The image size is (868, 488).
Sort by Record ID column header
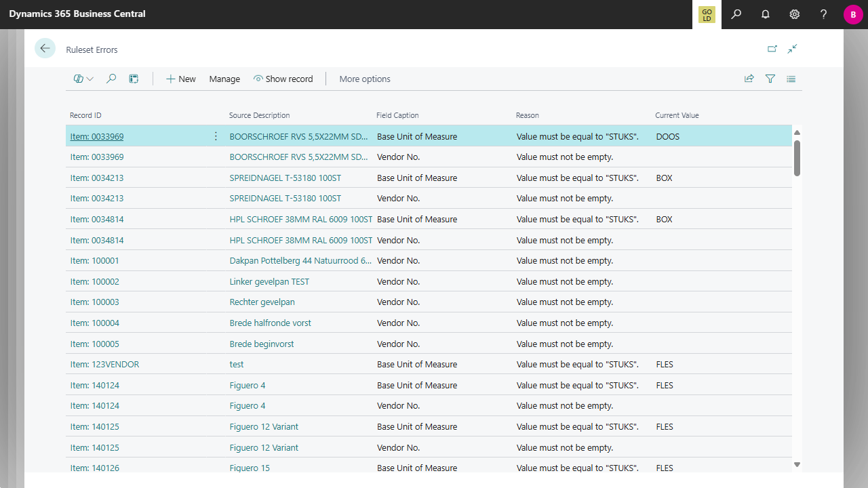tap(85, 115)
